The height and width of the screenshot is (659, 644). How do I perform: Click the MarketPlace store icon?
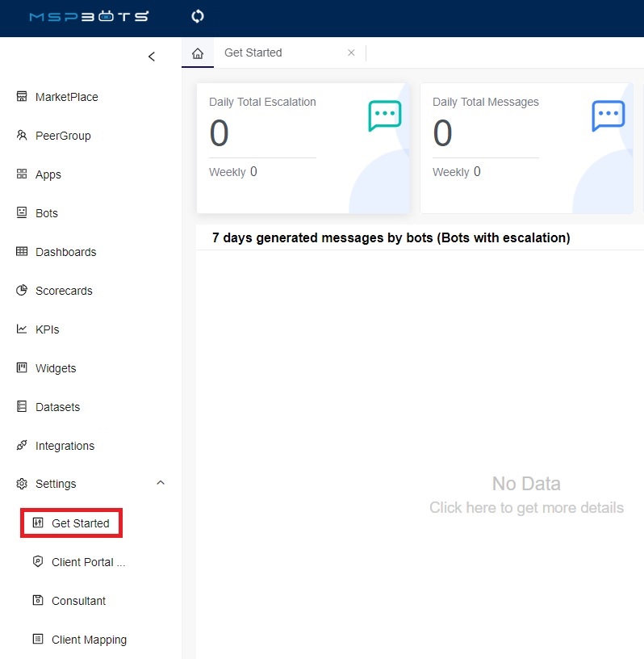coord(22,97)
